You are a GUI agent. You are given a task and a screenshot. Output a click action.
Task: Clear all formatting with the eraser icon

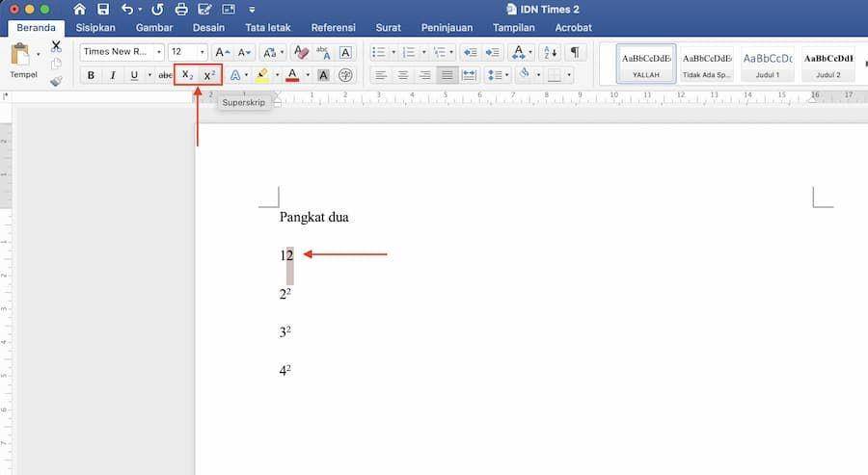pos(301,53)
